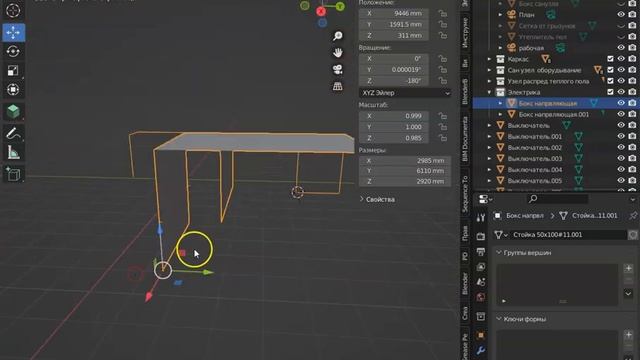The width and height of the screenshot is (640, 360).
Task: Uncheck the Каркас collection checkbox
Action: 610,59
